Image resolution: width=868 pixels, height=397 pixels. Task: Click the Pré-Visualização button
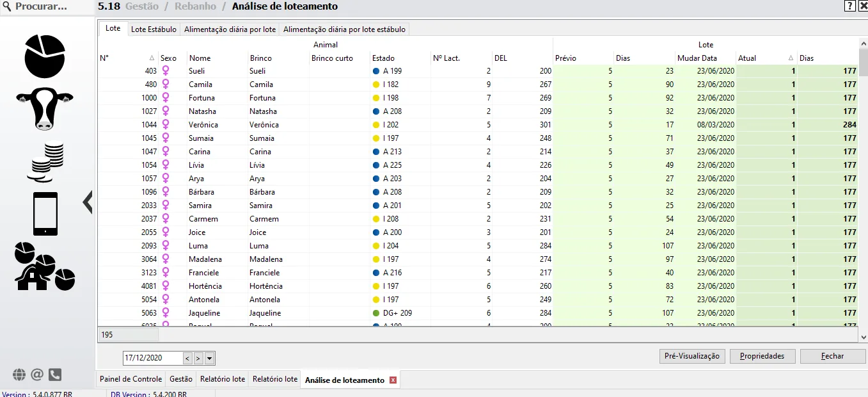coord(692,357)
